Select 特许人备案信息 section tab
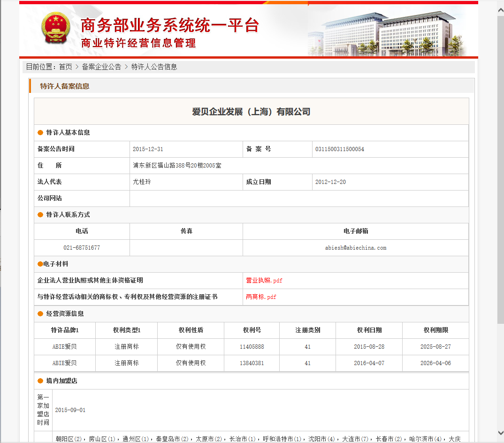The image size is (504, 443). tap(65, 86)
